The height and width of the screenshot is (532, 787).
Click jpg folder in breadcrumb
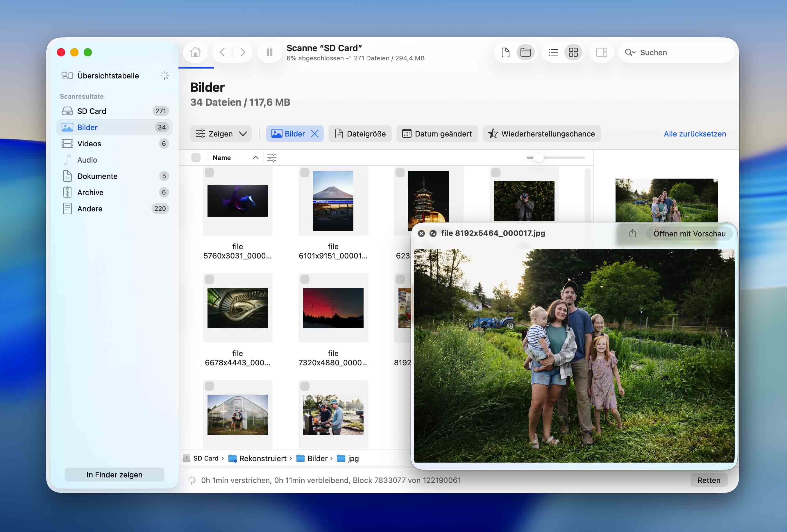coord(348,458)
